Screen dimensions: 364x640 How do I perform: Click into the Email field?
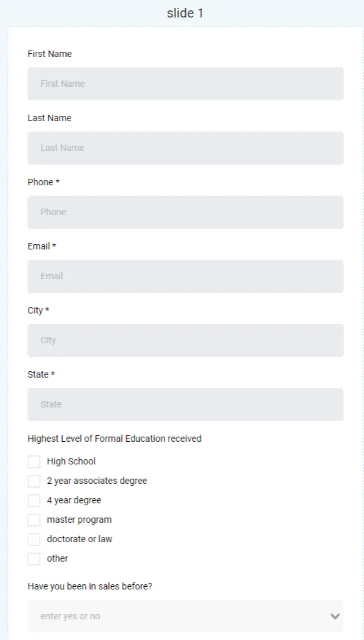[185, 276]
